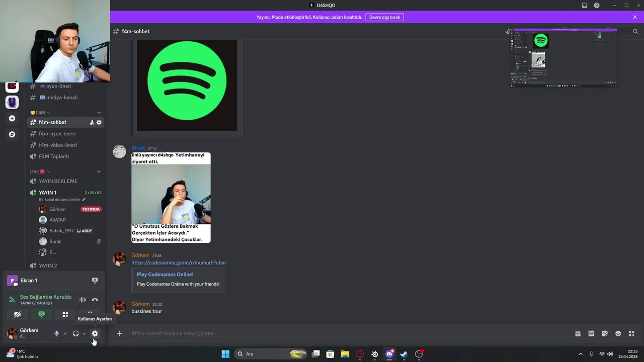Image resolution: width=644 pixels, height=362 pixels.
Task: Open sticker picker
Action: tap(605, 333)
